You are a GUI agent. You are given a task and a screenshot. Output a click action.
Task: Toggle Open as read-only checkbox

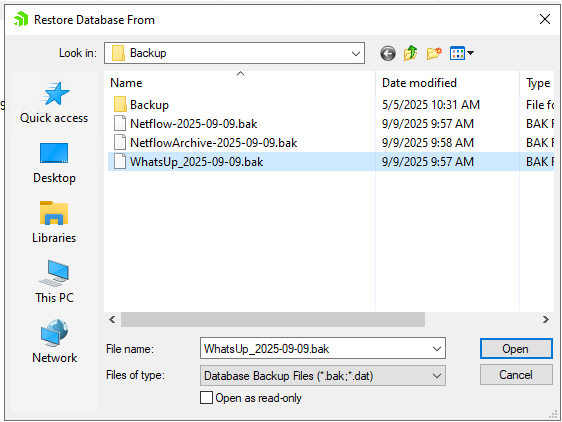coord(206,398)
